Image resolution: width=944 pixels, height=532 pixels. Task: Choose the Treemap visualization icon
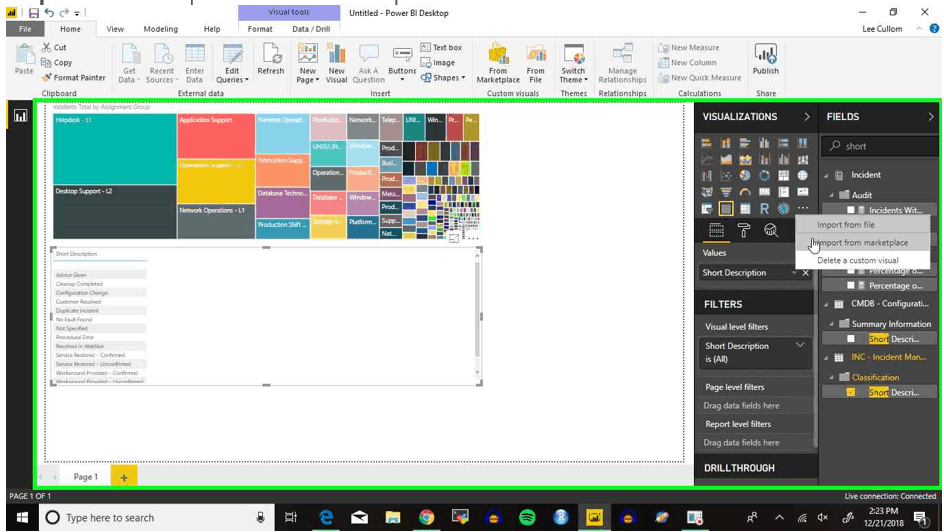(x=783, y=176)
